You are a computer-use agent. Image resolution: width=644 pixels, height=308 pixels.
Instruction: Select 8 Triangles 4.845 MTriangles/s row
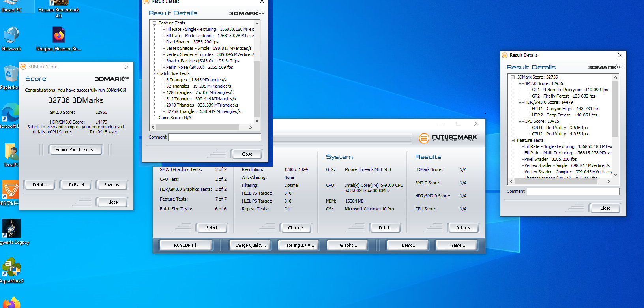[196, 80]
